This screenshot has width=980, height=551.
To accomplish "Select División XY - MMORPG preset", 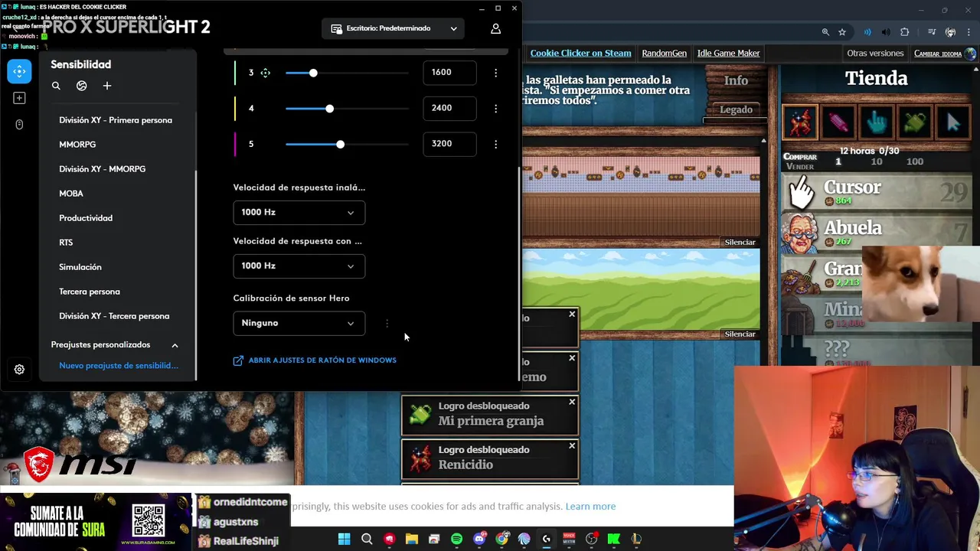I will [102, 169].
